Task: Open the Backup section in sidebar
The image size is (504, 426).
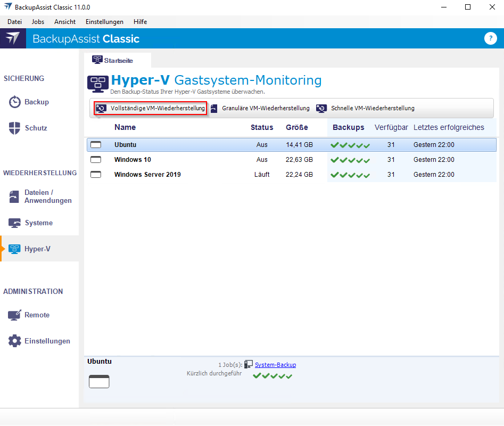Action: tap(36, 102)
